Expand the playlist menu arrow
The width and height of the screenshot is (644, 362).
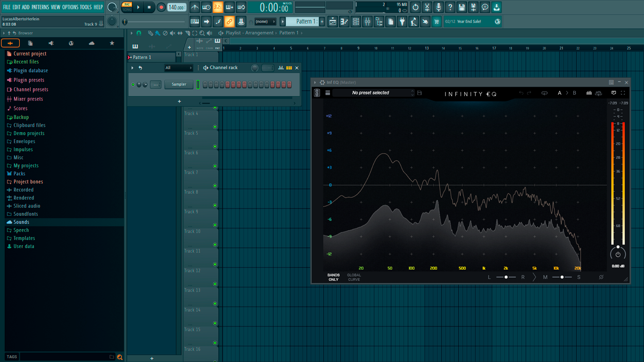[132, 33]
